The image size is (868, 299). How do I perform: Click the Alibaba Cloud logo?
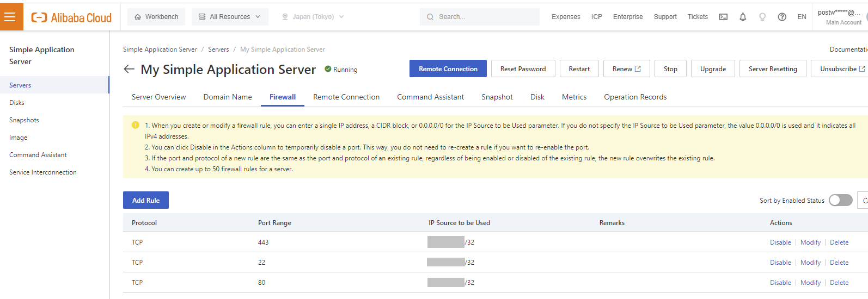[x=71, y=17]
